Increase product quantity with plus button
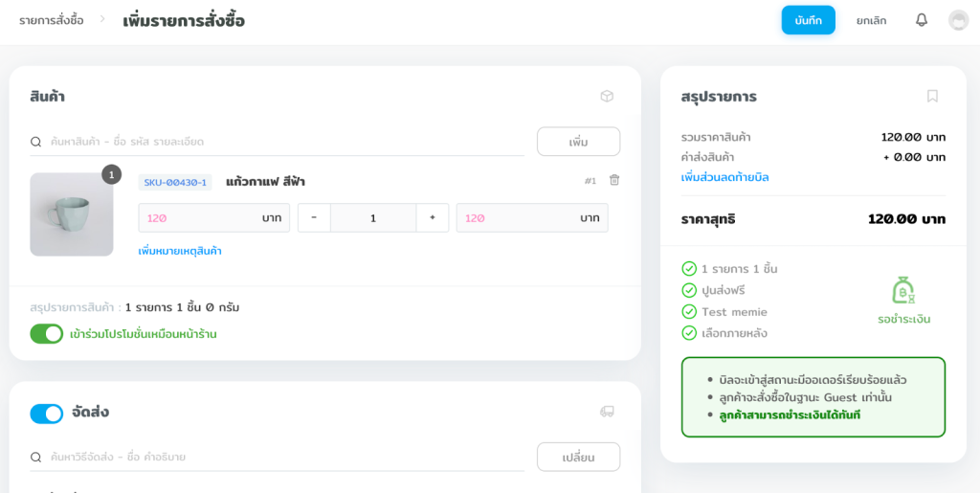 [x=433, y=218]
